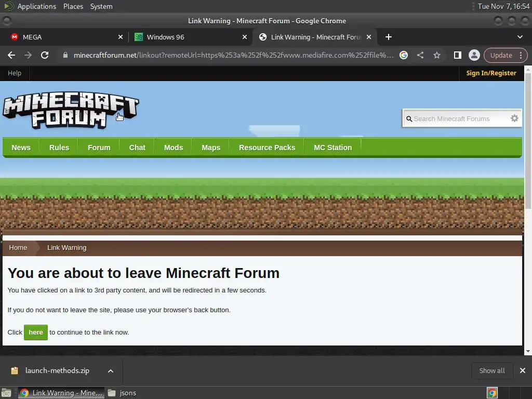Open the Maps nav item
The width and height of the screenshot is (532, 399).
[211, 148]
